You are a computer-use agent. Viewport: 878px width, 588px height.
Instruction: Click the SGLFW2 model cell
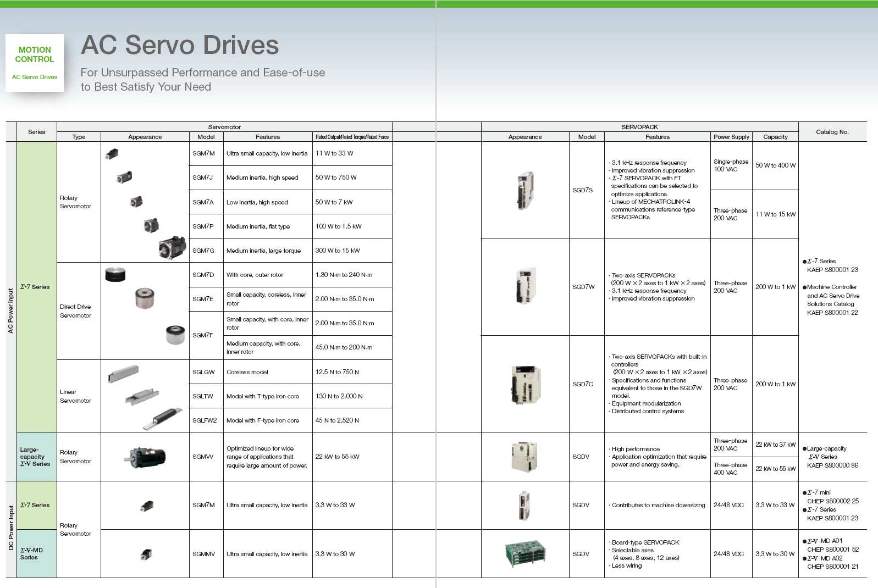[206, 420]
